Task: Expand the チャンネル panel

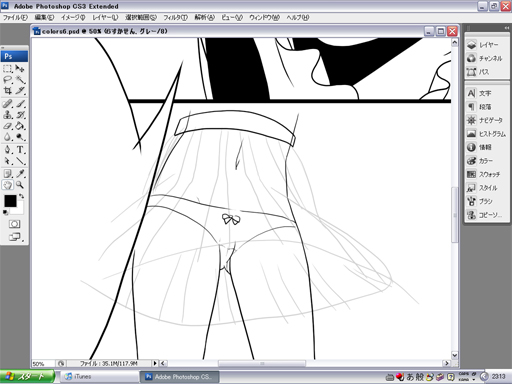Action: 487,58
